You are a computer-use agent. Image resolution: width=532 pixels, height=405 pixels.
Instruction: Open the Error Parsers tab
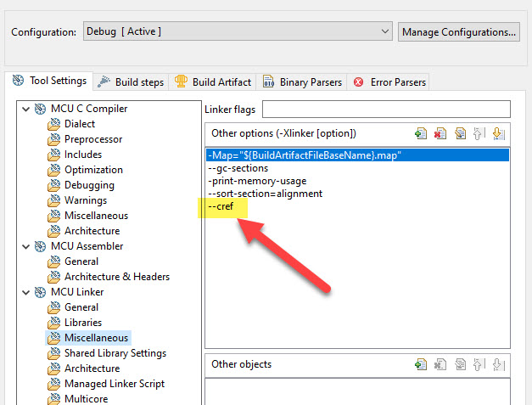click(390, 82)
